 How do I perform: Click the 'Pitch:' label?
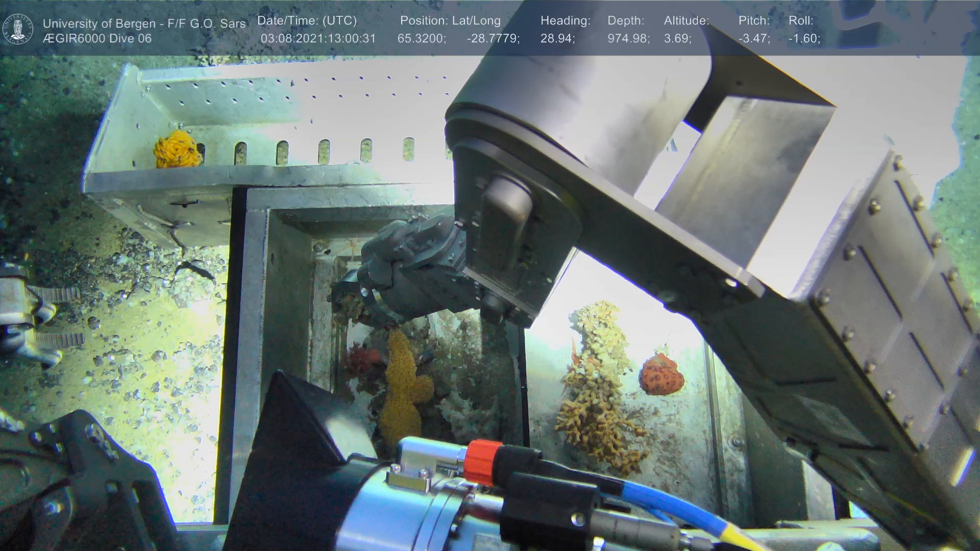point(754,20)
